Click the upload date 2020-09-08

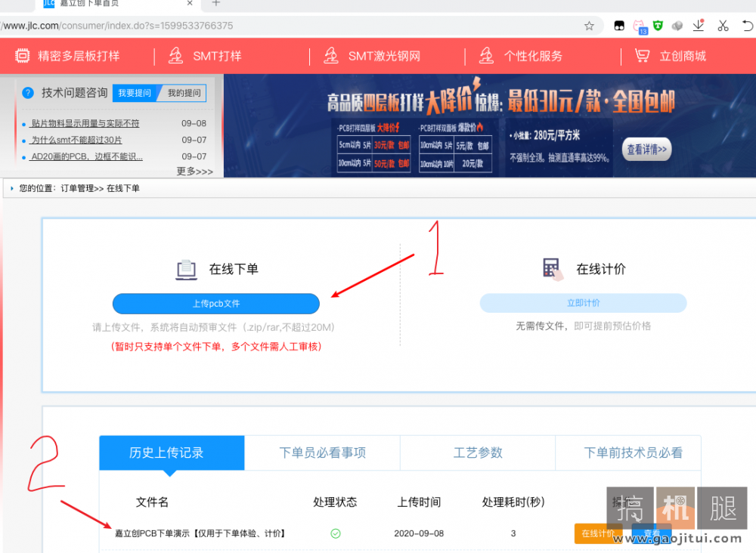419,533
